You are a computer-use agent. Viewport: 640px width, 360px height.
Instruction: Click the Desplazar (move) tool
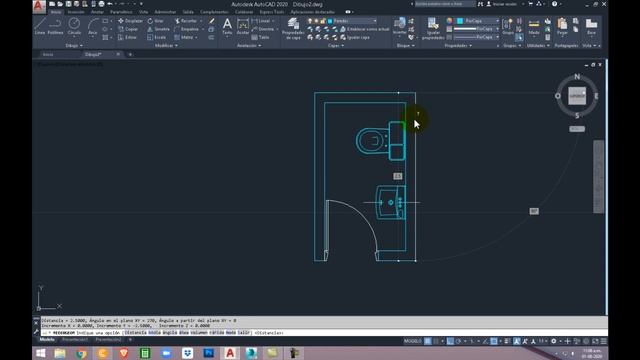(x=131, y=21)
